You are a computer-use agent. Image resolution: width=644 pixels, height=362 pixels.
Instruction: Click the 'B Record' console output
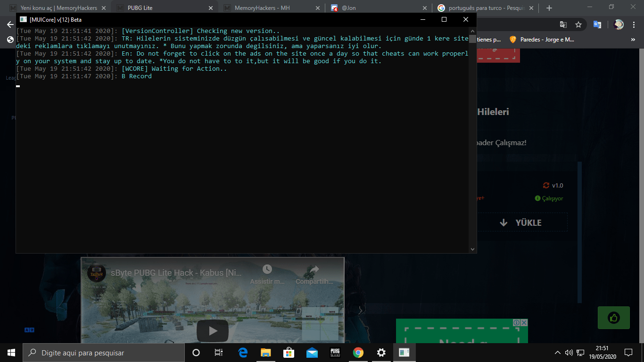click(x=137, y=76)
